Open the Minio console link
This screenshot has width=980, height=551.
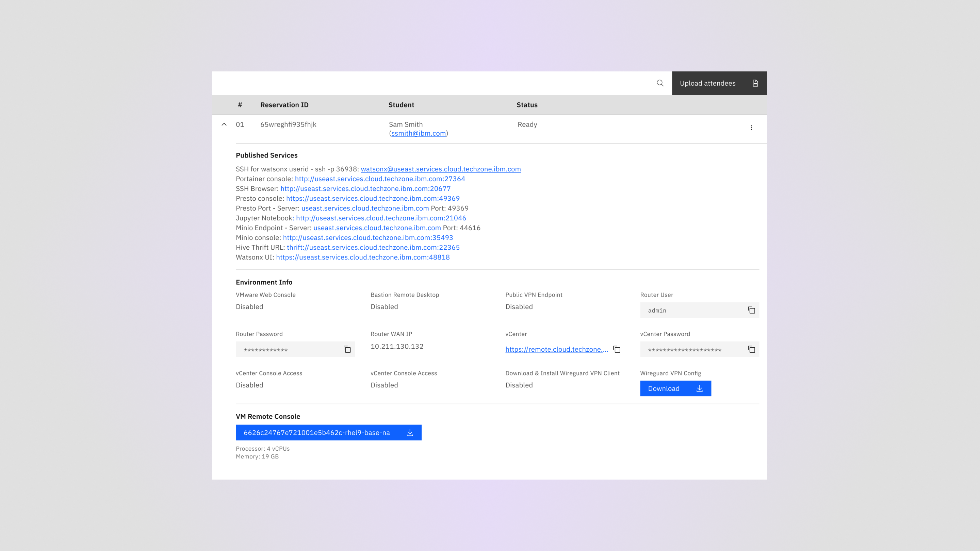pos(367,238)
